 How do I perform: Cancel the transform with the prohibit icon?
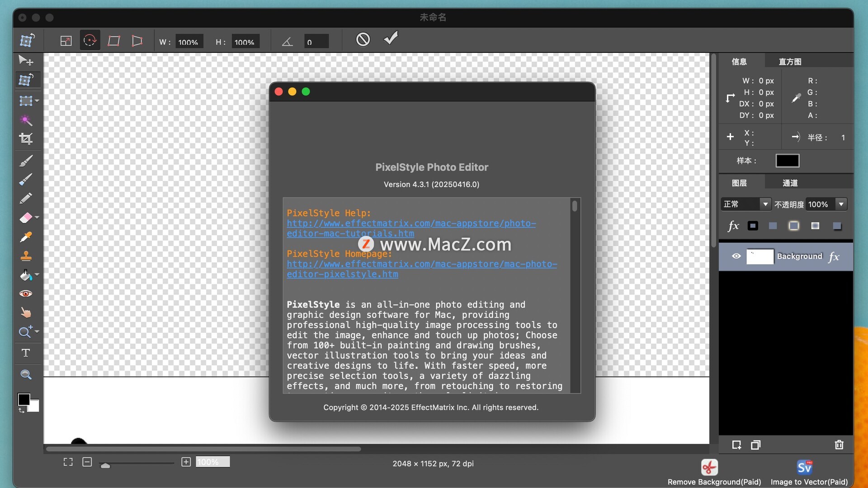coord(363,39)
